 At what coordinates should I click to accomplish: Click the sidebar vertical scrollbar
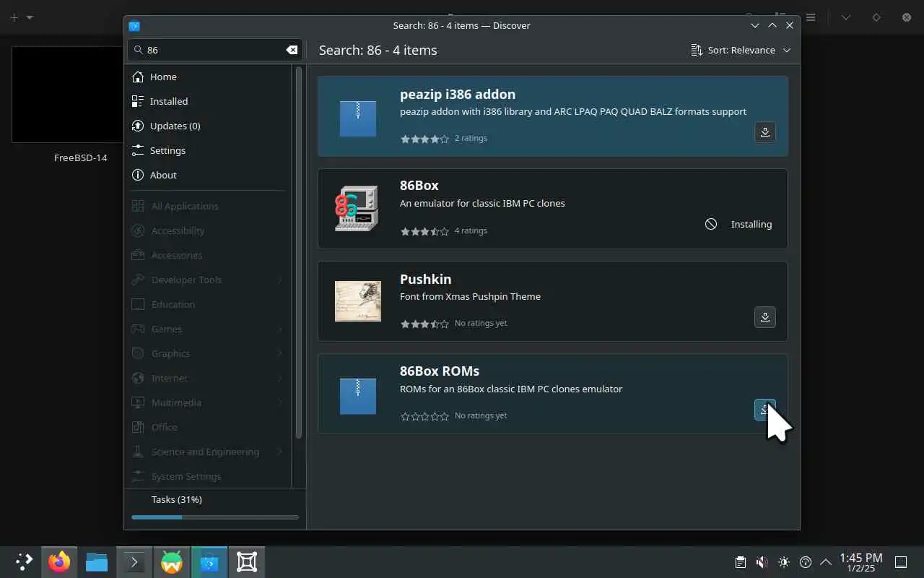299,253
